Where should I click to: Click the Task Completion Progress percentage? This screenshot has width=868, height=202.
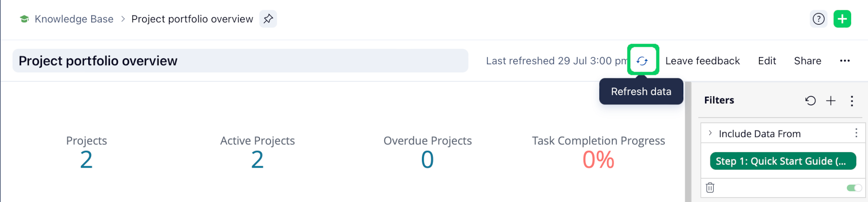click(598, 160)
